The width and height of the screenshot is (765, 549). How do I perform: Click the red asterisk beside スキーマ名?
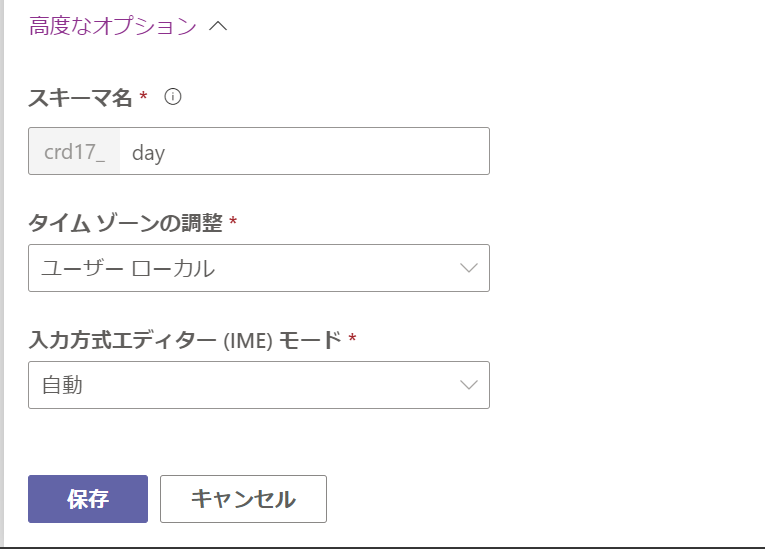[143, 96]
